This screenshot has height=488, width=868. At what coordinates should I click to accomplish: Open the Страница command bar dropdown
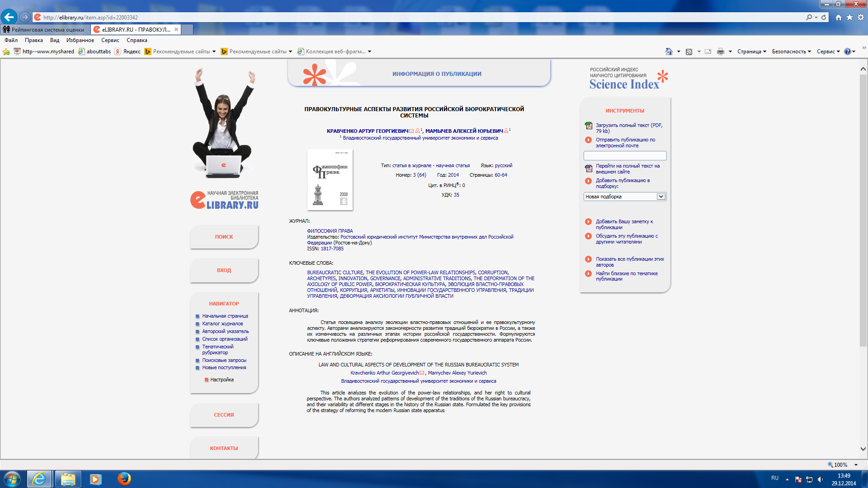[751, 52]
